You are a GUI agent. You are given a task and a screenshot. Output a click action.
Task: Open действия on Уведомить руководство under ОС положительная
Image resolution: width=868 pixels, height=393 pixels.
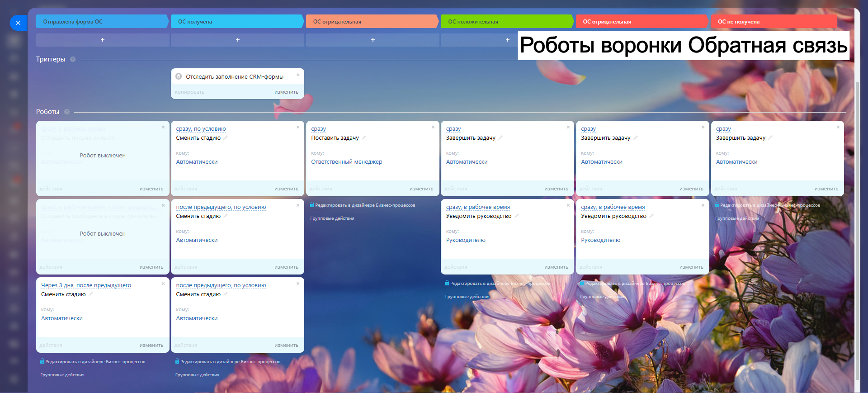456,267
